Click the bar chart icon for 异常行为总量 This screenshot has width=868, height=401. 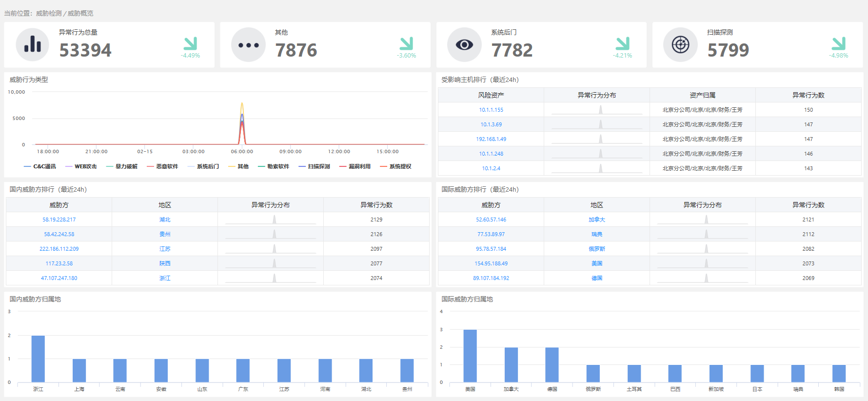(32, 45)
